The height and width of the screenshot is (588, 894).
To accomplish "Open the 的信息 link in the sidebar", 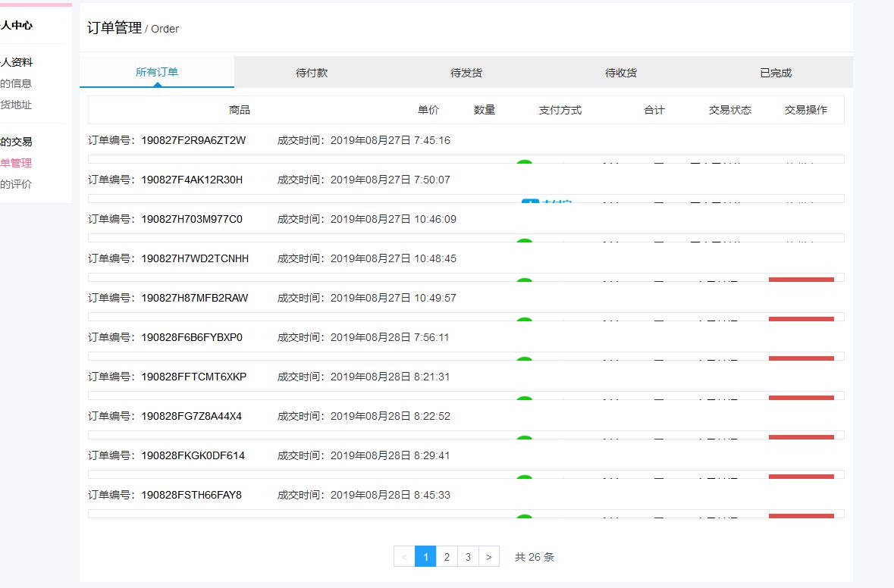I will pos(16,84).
